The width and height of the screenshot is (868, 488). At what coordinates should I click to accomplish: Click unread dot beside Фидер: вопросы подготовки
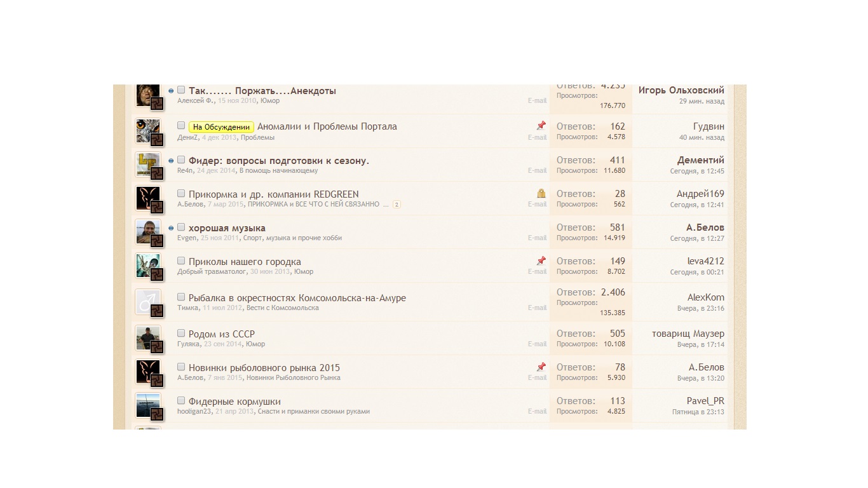click(171, 161)
